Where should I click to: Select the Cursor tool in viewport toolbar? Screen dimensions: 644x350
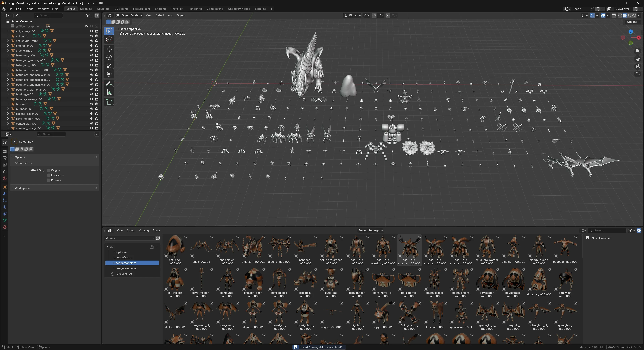coord(109,39)
